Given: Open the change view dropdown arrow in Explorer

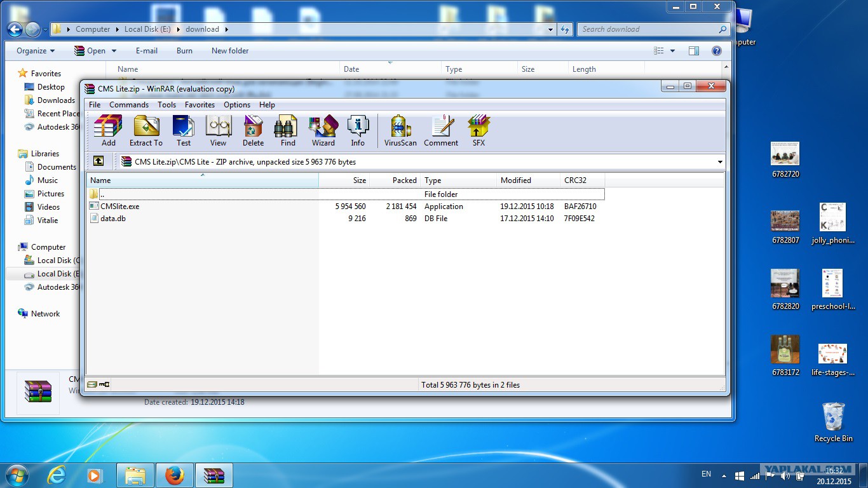Looking at the screenshot, I should pos(672,51).
